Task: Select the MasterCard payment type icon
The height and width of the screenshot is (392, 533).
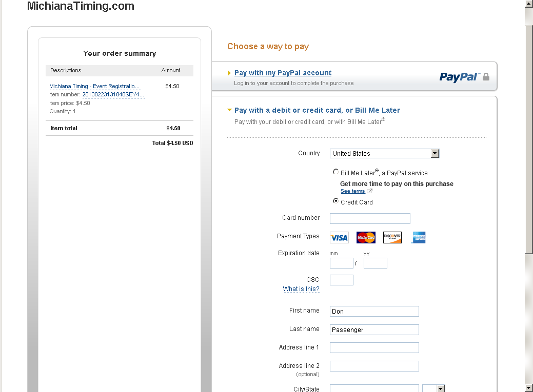Action: (x=365, y=237)
